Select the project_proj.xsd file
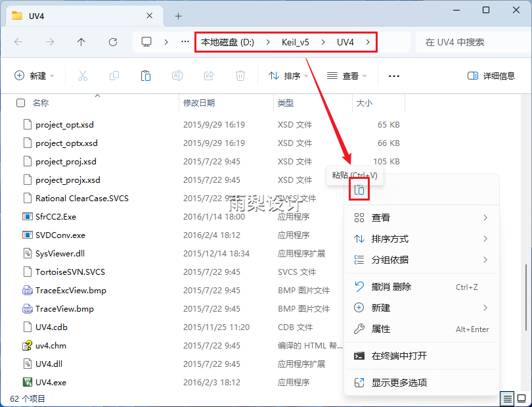Viewport: 532px width, 407px height. 66,161
